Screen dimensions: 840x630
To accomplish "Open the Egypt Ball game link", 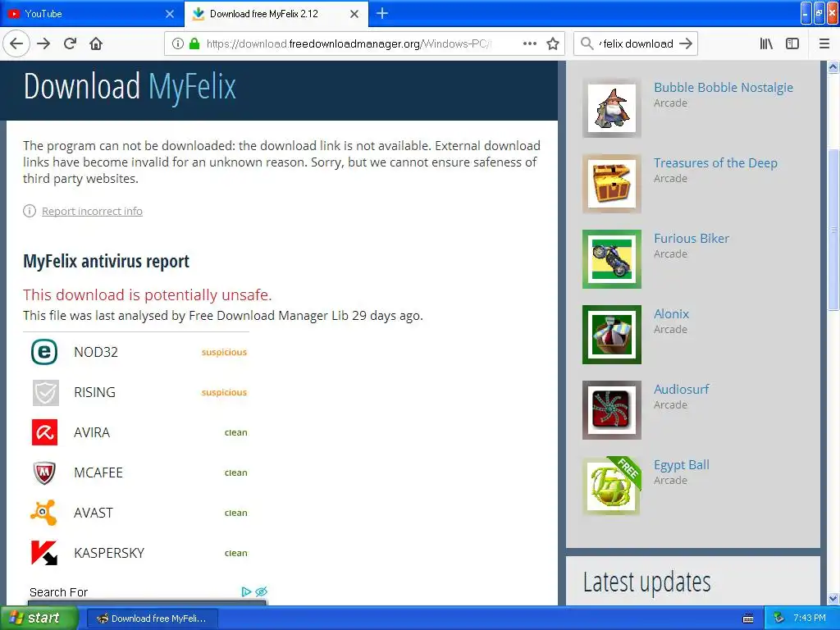I will pyautogui.click(x=682, y=465).
